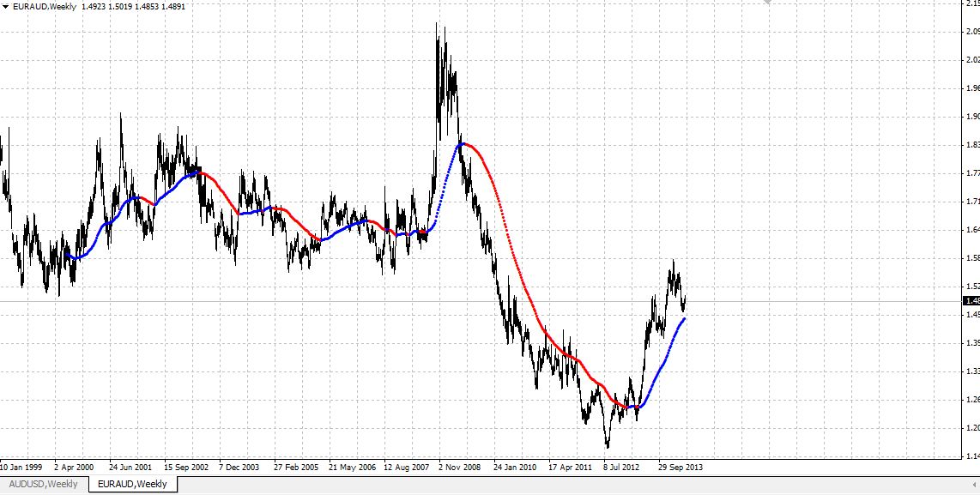
Task: Click the chart shift triangle marker at top
Action: [x=767, y=2]
